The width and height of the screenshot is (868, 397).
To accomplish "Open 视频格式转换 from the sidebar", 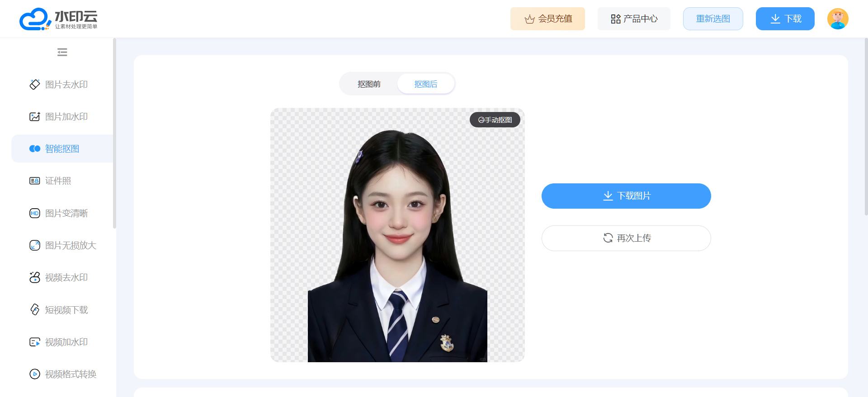I will click(x=62, y=374).
